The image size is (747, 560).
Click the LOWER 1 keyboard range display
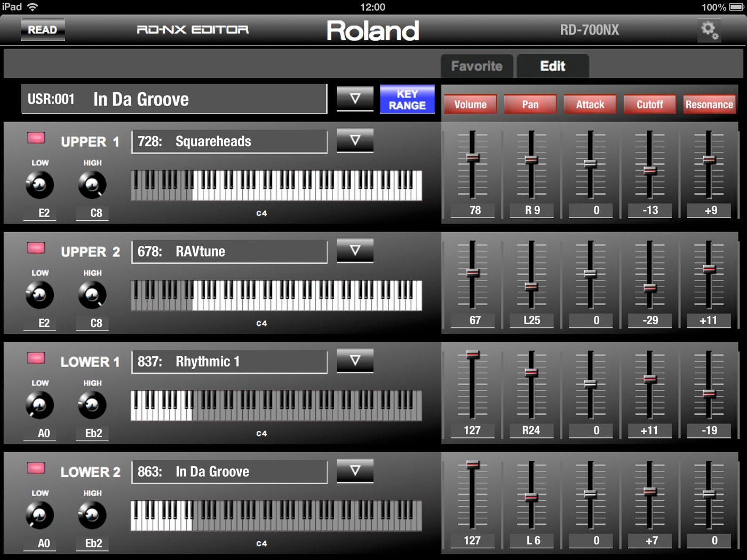click(276, 406)
